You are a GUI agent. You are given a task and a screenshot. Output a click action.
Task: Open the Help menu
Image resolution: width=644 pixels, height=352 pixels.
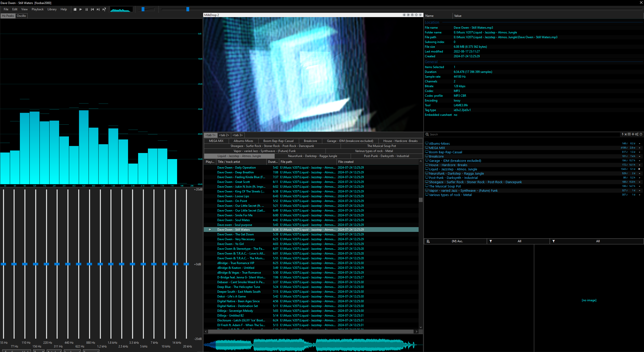(x=64, y=9)
